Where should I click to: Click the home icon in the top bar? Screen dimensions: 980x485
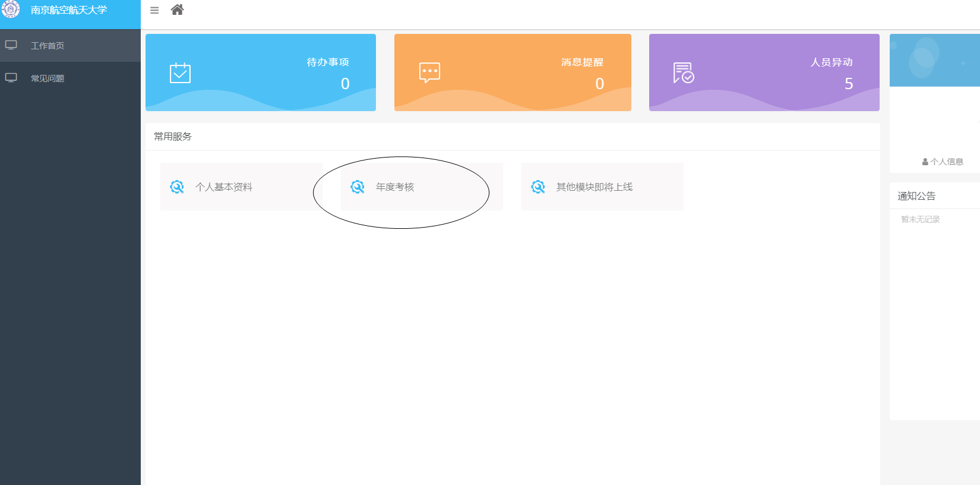177,10
